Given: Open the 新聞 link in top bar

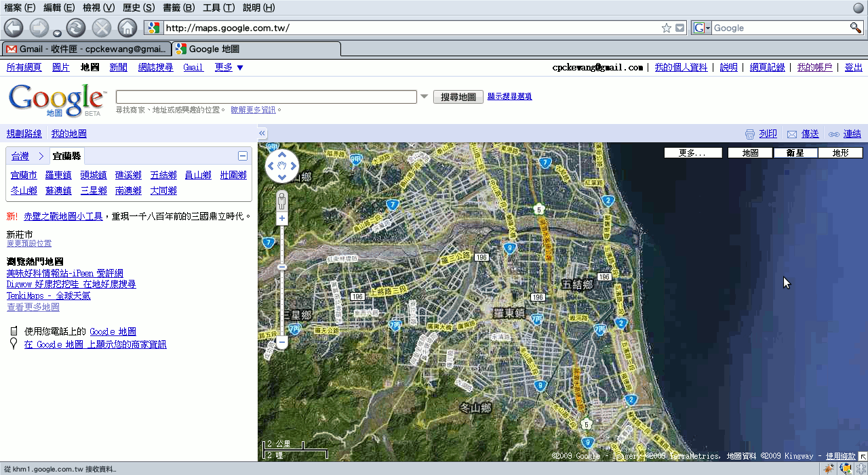Looking at the screenshot, I should pos(118,67).
